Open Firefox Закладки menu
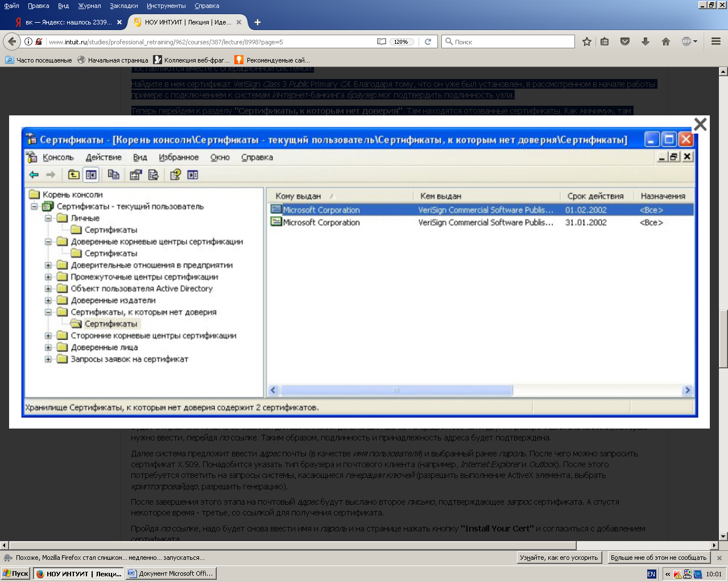The height and width of the screenshot is (582, 728). point(123,6)
